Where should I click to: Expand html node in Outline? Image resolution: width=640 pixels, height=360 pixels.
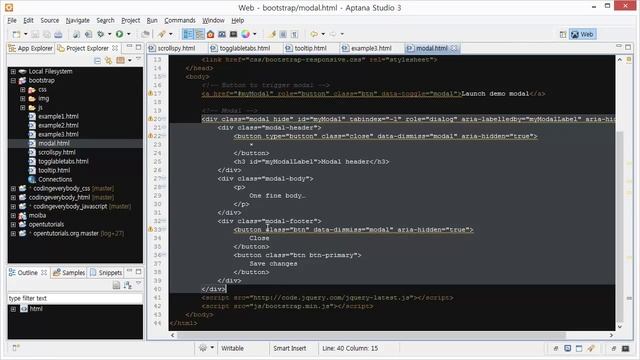coord(13,309)
